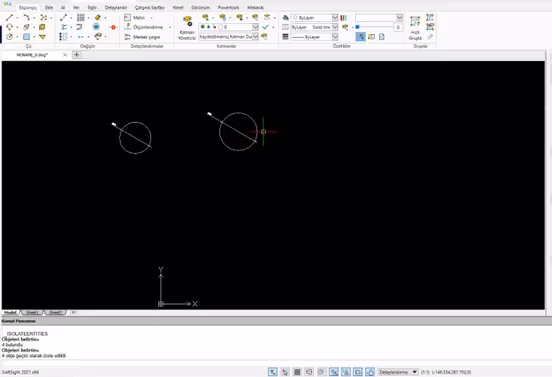Screen dimensions: 552x377
Task: Toggle Polar tracking in status bar
Action: pos(321,372)
